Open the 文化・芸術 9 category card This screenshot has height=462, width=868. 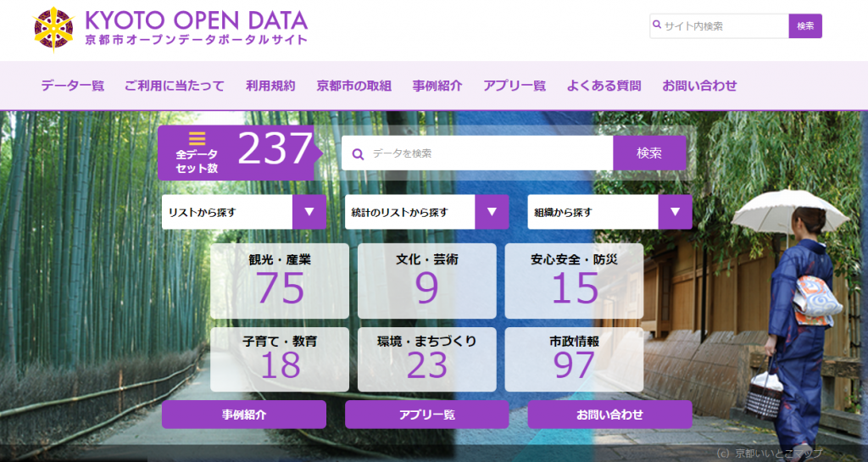(427, 281)
